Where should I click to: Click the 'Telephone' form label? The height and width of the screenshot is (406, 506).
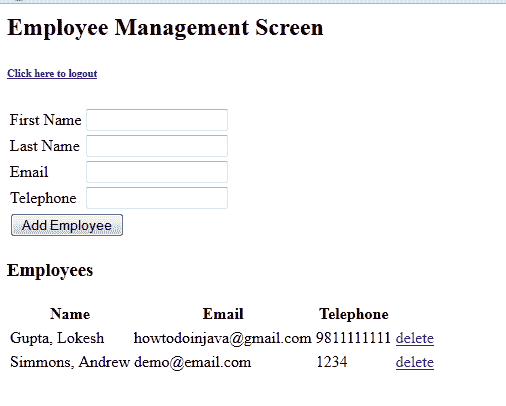[43, 198]
